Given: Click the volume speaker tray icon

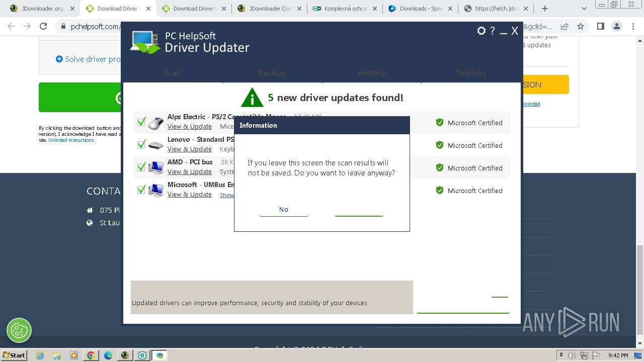Looking at the screenshot, I should click(x=572, y=355).
